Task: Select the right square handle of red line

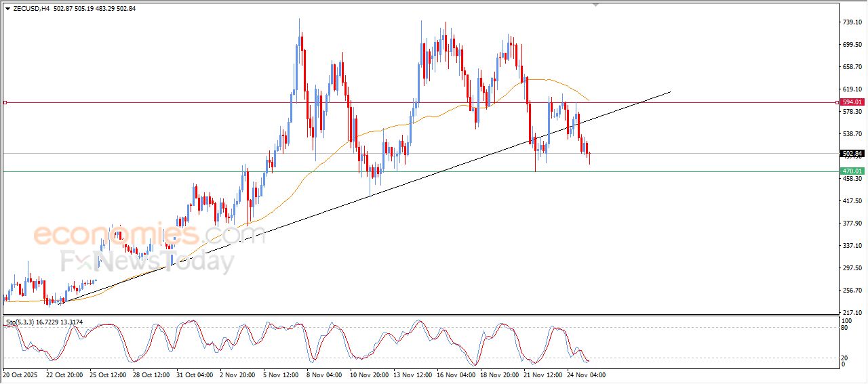Action: pos(837,103)
